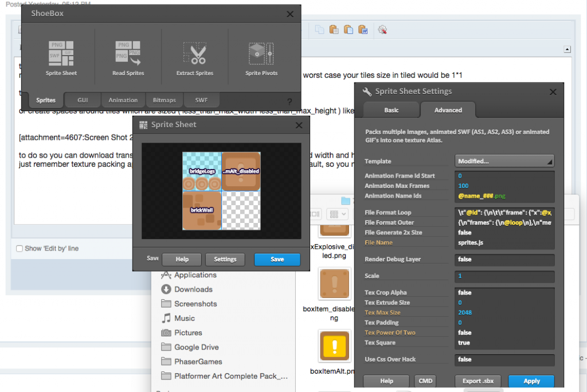The width and height of the screenshot is (587, 392).
Task: Edit the File Format Outer field
Action: point(504,222)
